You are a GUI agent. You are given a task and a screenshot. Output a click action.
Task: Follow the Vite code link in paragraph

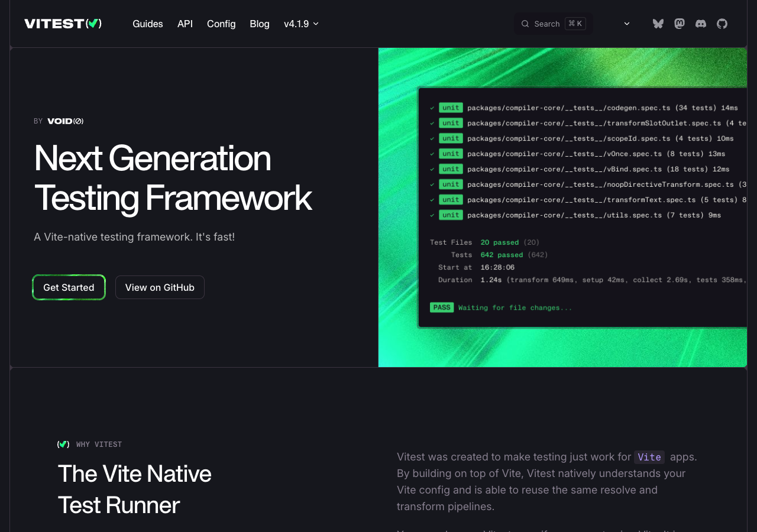coord(649,457)
